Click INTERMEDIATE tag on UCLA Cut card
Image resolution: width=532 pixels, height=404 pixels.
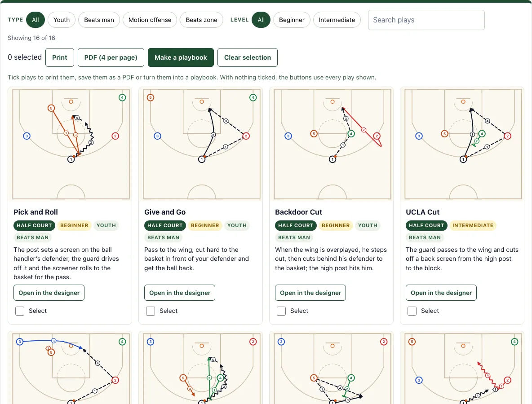tap(473, 225)
